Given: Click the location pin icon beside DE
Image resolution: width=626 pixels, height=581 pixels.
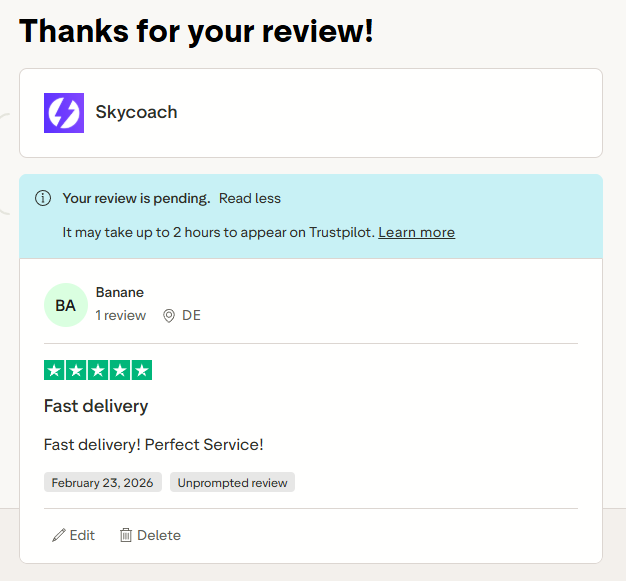Looking at the screenshot, I should point(169,315).
